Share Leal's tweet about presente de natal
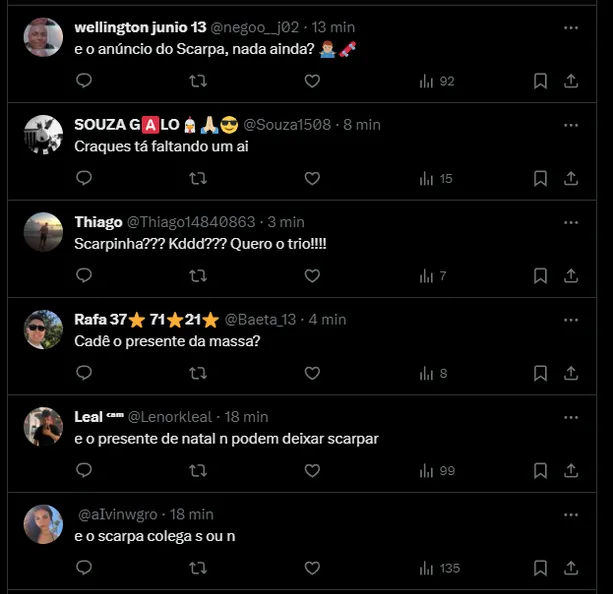This screenshot has width=613, height=594. point(571,471)
